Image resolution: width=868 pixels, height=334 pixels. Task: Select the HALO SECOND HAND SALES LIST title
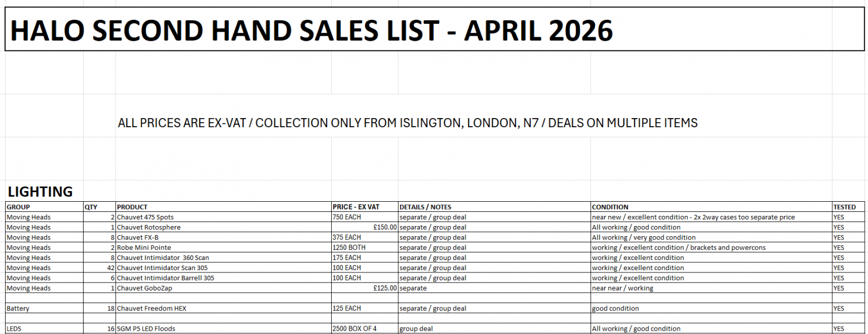tap(311, 30)
